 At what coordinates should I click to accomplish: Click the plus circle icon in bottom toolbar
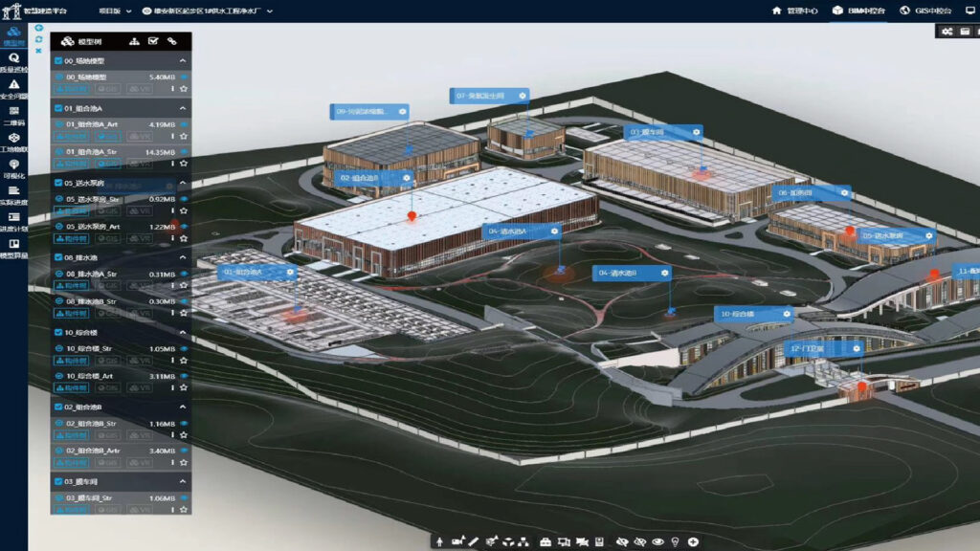pos(693,541)
